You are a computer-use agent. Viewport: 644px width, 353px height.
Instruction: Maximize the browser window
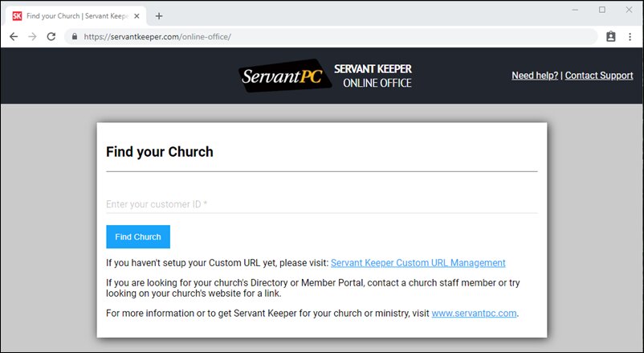pos(602,10)
